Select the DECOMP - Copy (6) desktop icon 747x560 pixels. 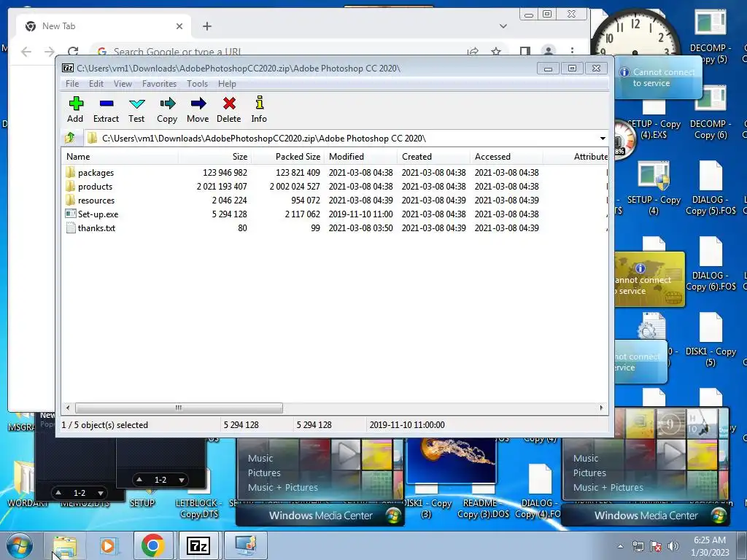tap(711, 112)
